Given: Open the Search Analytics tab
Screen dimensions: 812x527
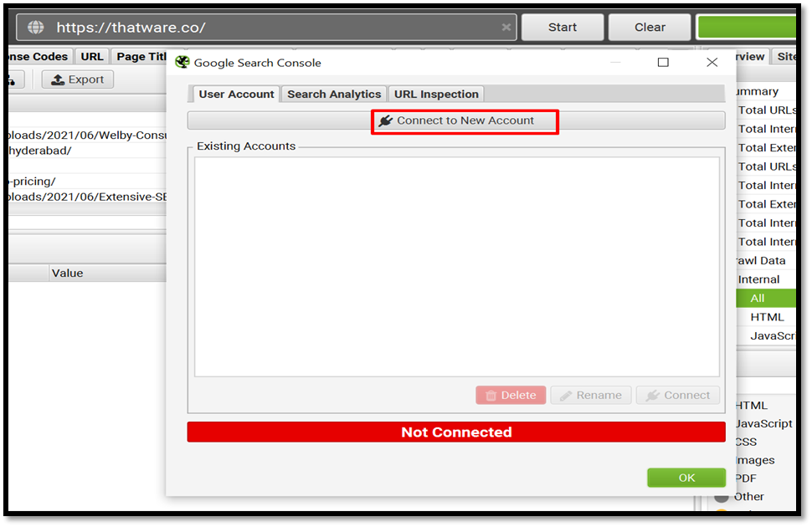Looking at the screenshot, I should pos(334,95).
